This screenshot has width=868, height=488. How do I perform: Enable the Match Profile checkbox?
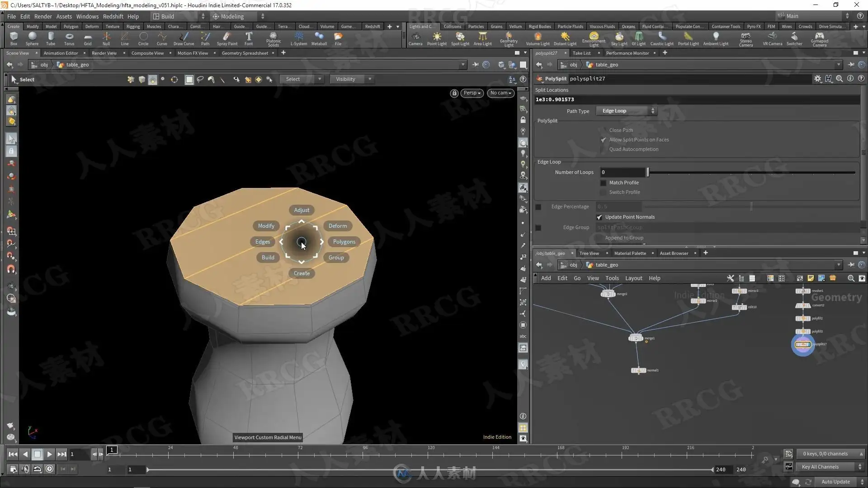pyautogui.click(x=603, y=183)
